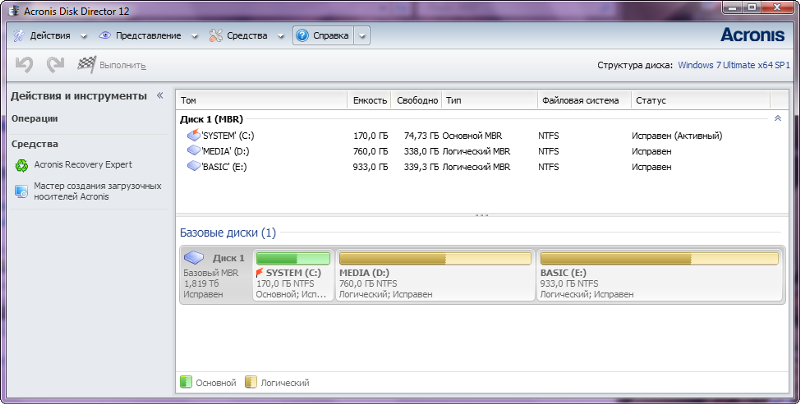Viewport: 800px width, 404px height.
Task: Click the question mark Справка icon
Action: coord(302,36)
